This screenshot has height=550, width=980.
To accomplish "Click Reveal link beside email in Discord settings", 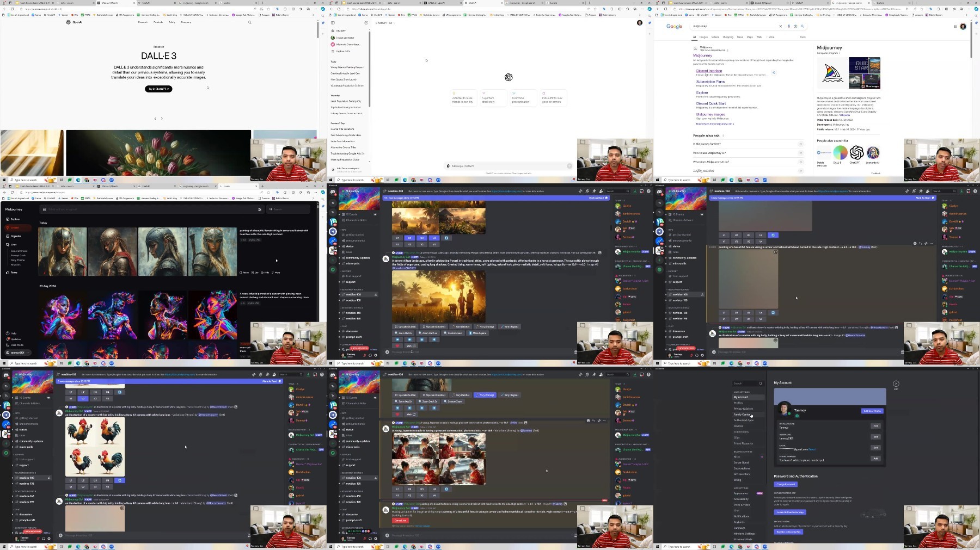I will (812, 449).
